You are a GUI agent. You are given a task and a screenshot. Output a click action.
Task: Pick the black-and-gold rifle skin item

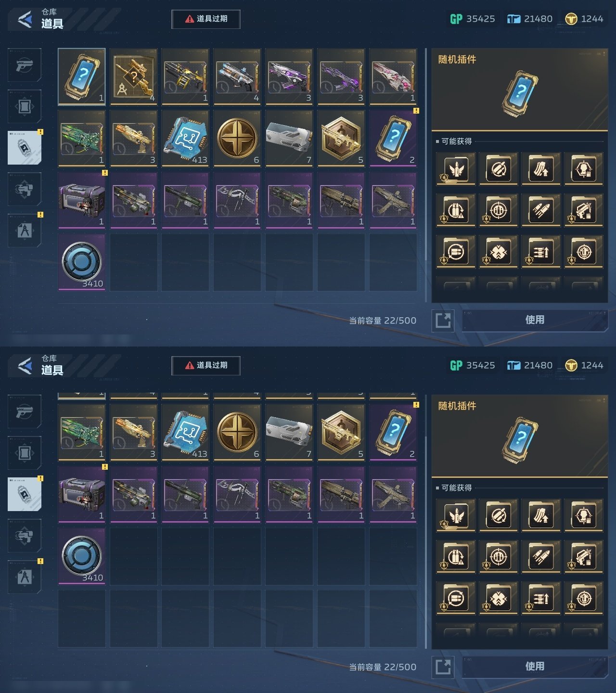(x=186, y=77)
